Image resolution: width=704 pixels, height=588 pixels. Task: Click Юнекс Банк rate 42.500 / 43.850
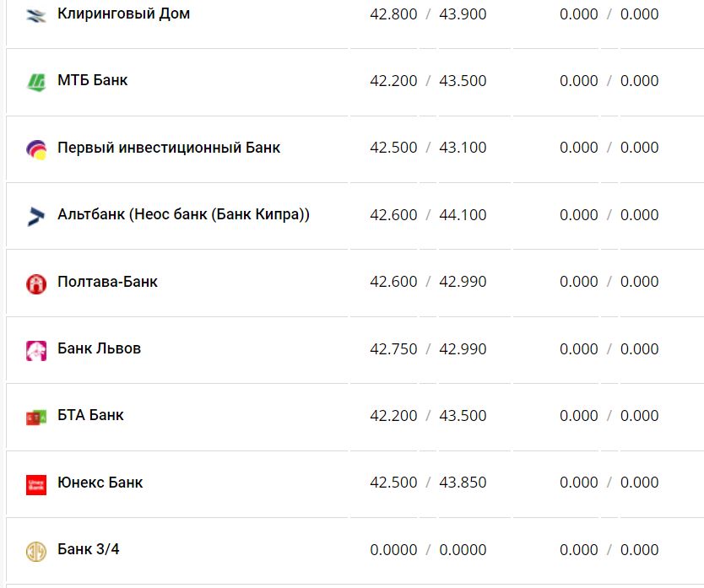[x=428, y=483]
